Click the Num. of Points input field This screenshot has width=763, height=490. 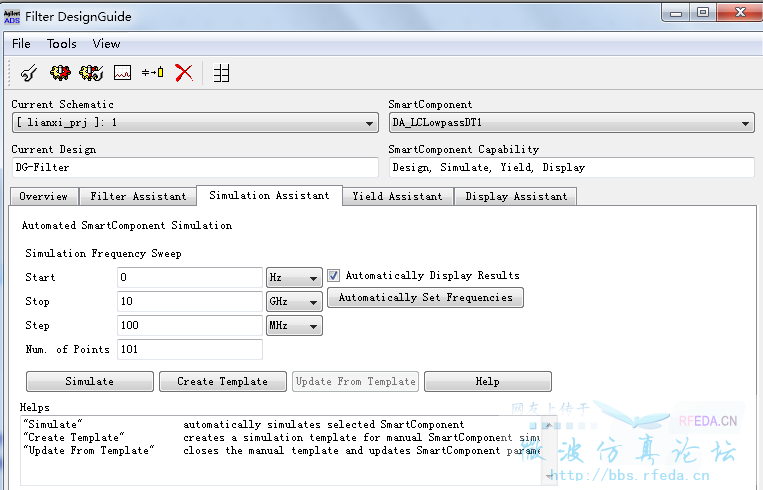click(190, 349)
